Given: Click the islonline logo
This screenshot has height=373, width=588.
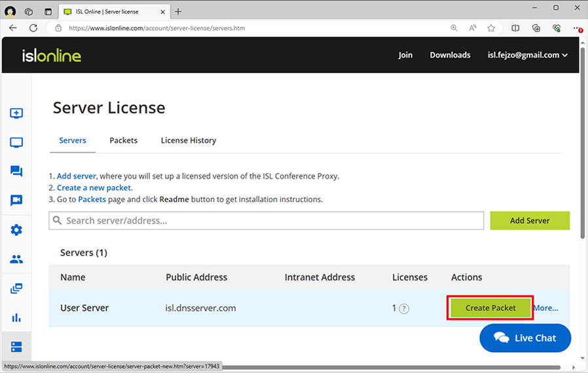Looking at the screenshot, I should click(52, 55).
